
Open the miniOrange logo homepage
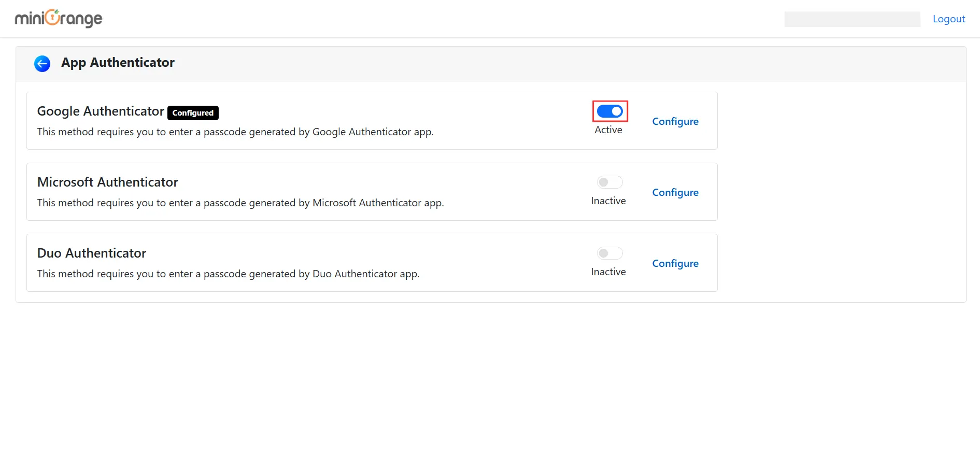(59, 19)
